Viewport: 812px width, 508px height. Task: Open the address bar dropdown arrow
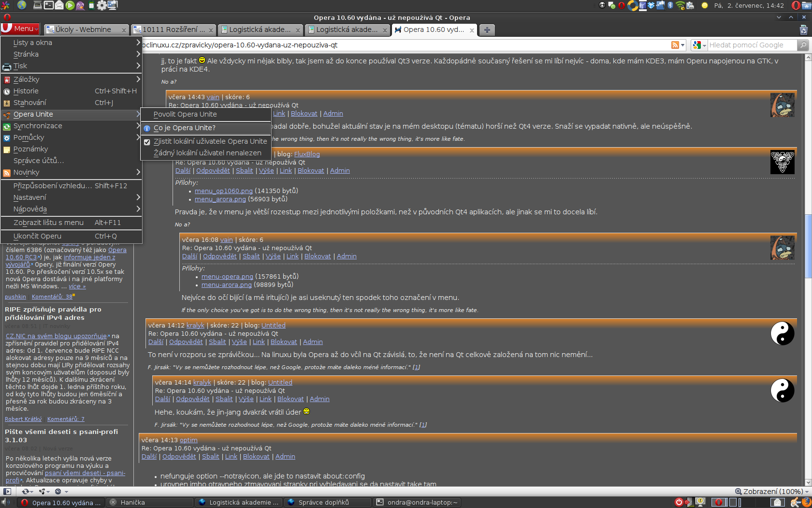[682, 45]
